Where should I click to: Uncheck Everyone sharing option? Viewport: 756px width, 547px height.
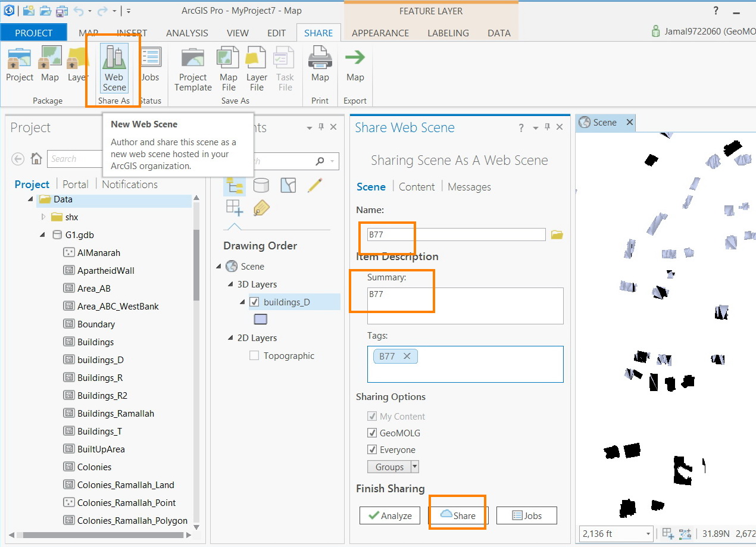click(x=372, y=449)
